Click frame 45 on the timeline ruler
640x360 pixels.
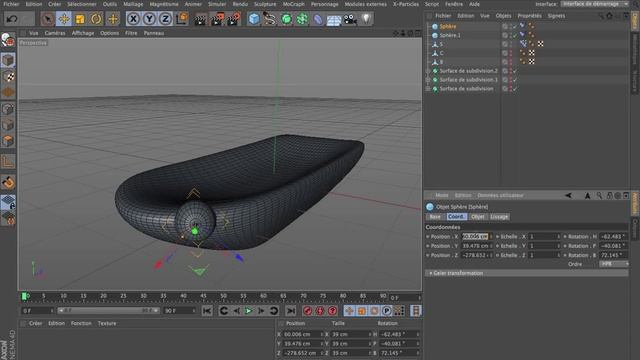(203, 297)
